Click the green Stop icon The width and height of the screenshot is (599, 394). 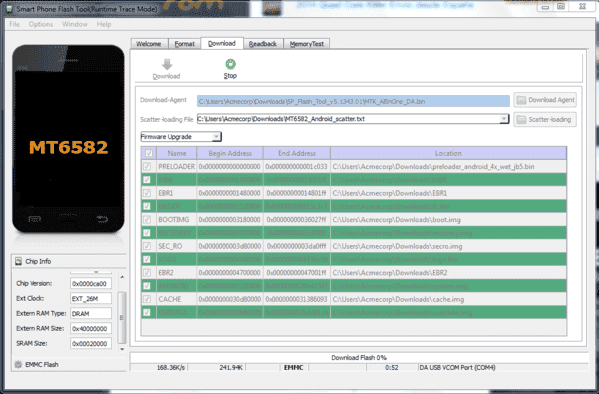coord(230,64)
